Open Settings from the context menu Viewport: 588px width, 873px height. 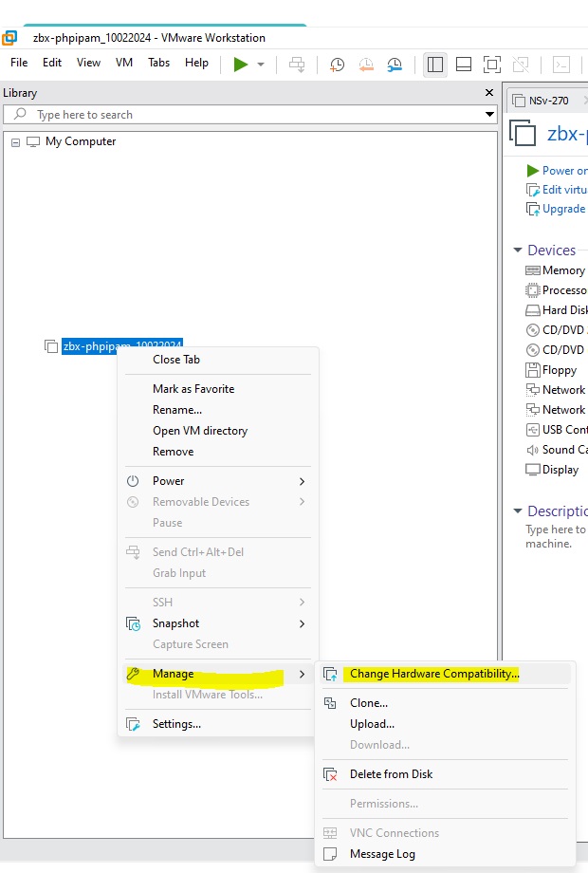[176, 724]
